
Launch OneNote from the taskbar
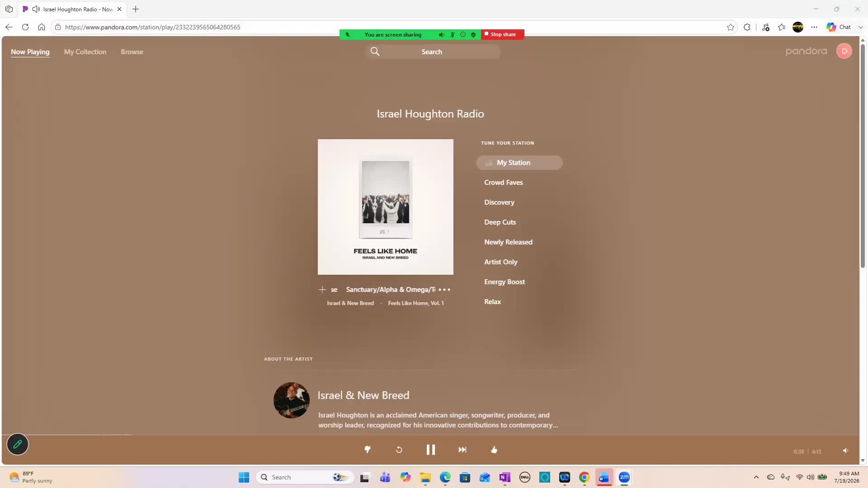(x=505, y=477)
